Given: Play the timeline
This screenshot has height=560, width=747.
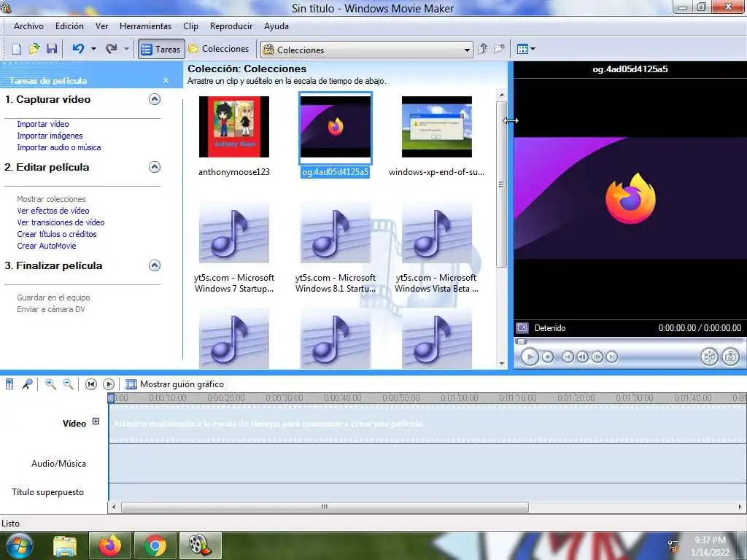Looking at the screenshot, I should coord(109,384).
